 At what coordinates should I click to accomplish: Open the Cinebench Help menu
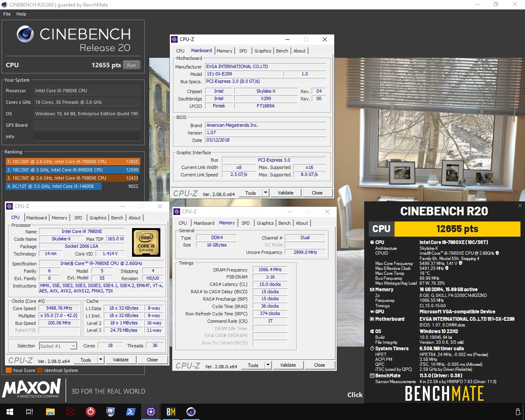21,14
